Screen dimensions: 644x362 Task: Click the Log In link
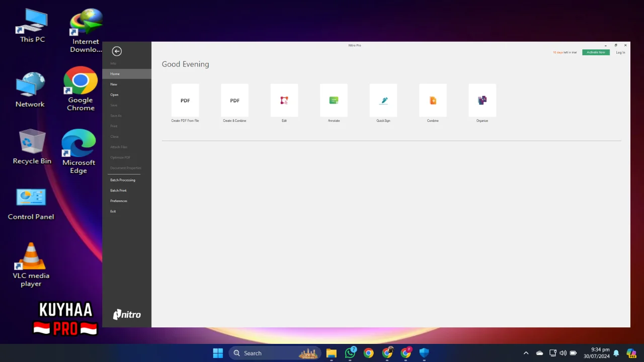coord(620,52)
